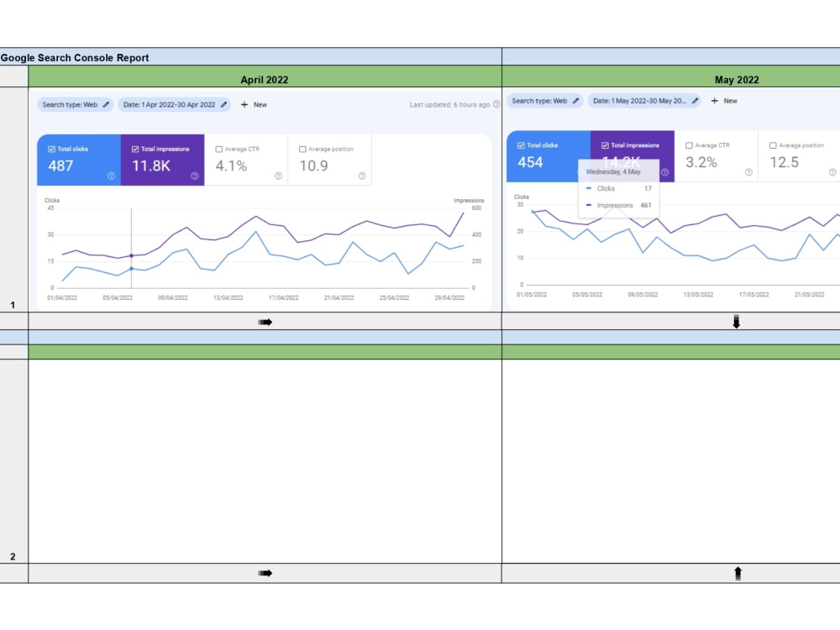Click Clicks axis label on May chart
This screenshot has height=630, width=840.
click(x=522, y=197)
